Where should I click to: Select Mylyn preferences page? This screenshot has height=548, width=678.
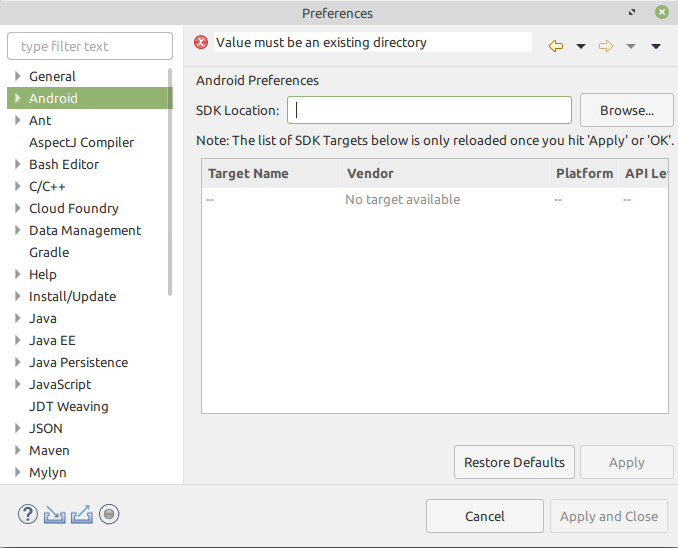(48, 472)
